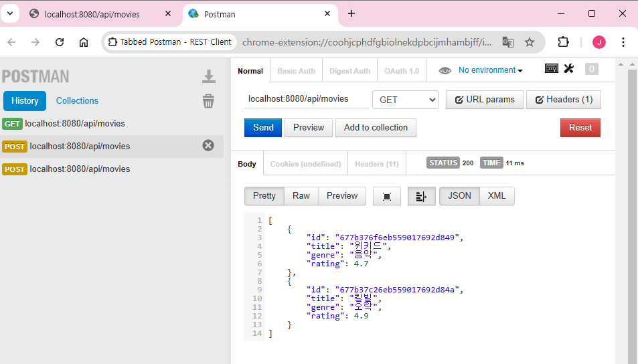The image size is (638, 364).
Task: Click the browser forward arrow
Action: coord(35,42)
